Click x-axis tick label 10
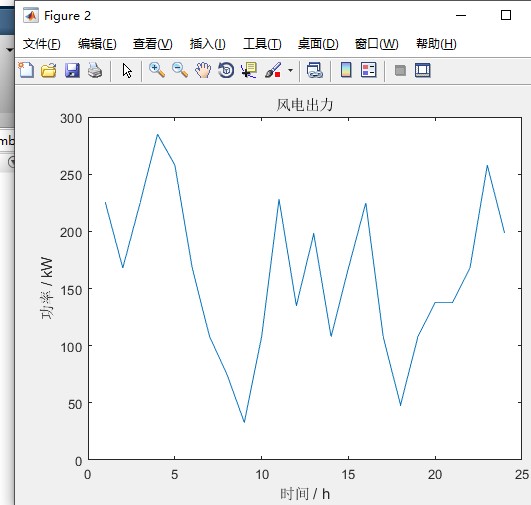The image size is (531, 505). pyautogui.click(x=262, y=475)
